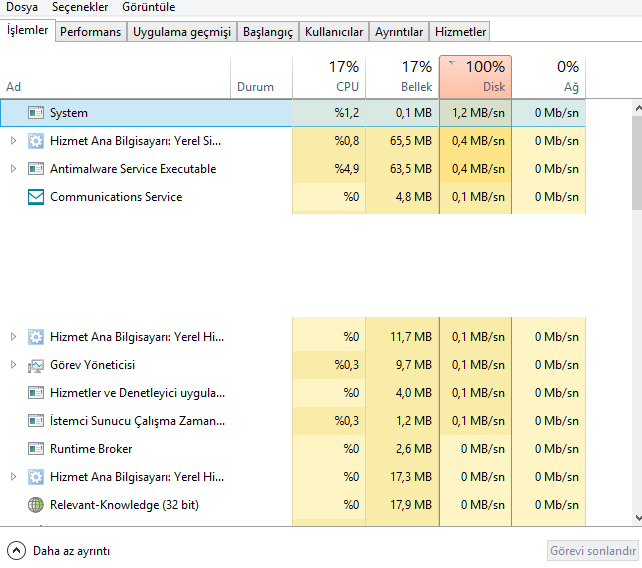
Task: Click the %1,2 CPU value of System
Action: click(x=346, y=113)
